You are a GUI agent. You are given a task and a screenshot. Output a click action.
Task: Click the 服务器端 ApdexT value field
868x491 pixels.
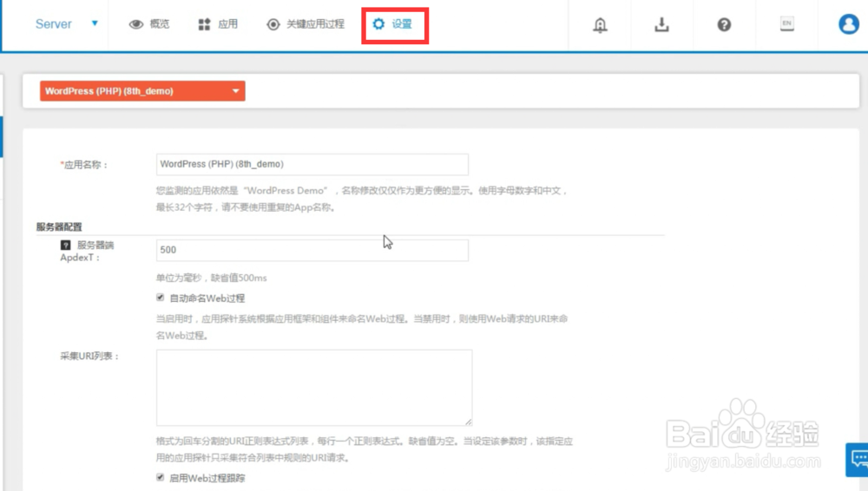pos(312,250)
